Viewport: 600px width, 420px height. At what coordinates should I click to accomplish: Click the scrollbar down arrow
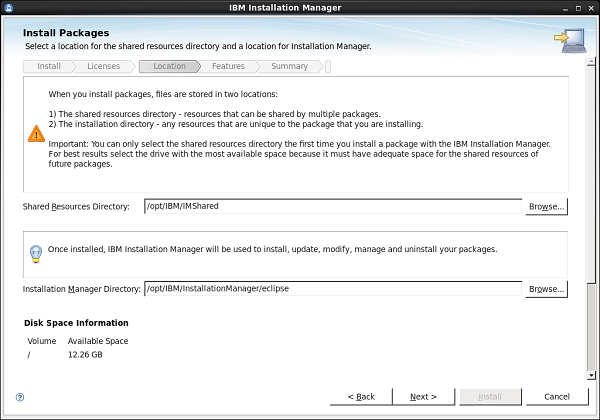click(591, 375)
